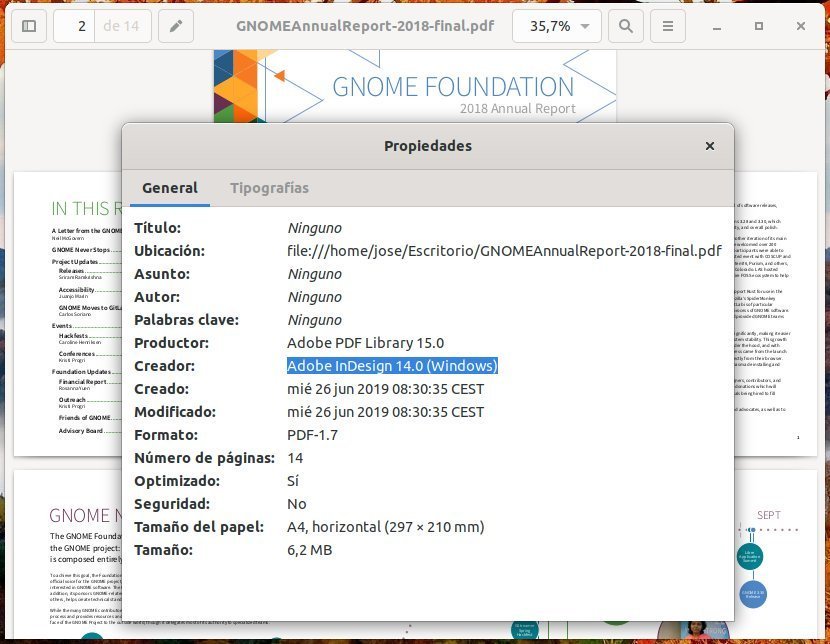Activate the annotation pencil tool

(x=176, y=26)
